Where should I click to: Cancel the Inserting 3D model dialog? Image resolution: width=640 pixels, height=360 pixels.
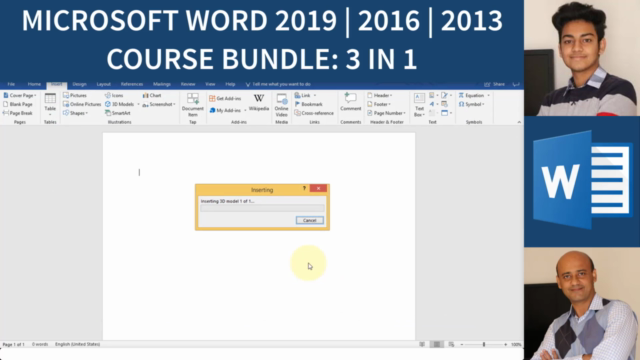click(309, 220)
